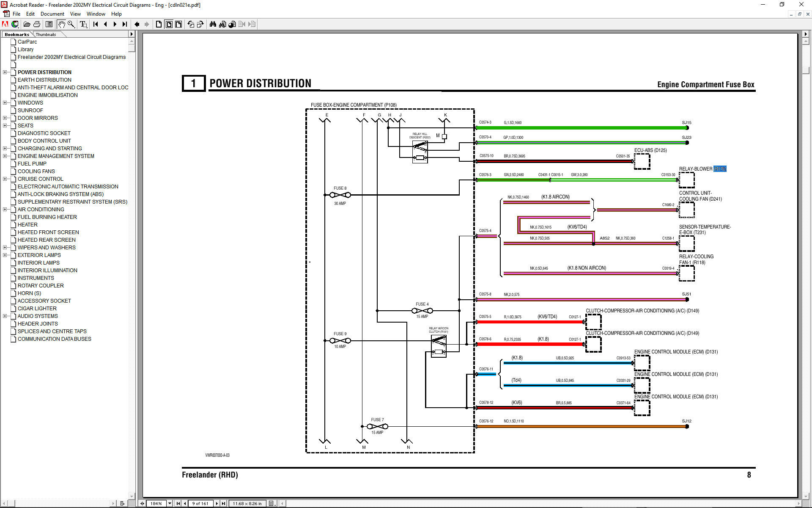Open the COOLING FANS bookmark
812x508 pixels.
coord(36,171)
